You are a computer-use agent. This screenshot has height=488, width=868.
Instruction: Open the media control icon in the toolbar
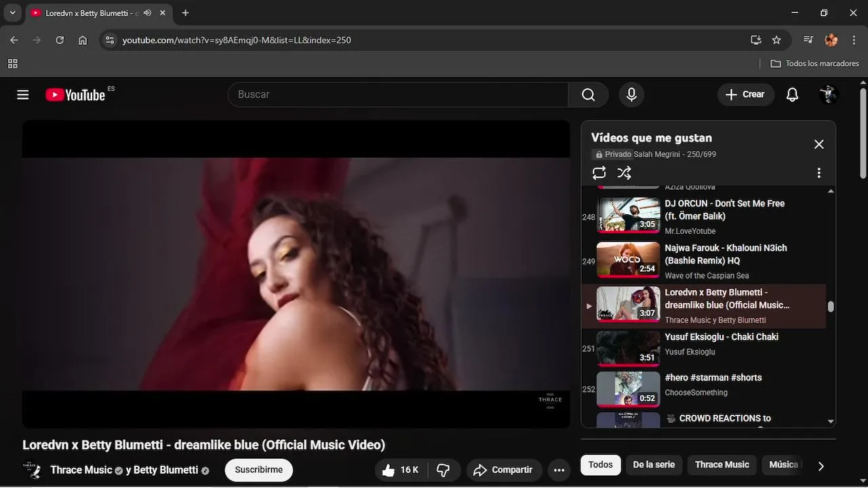[808, 40]
